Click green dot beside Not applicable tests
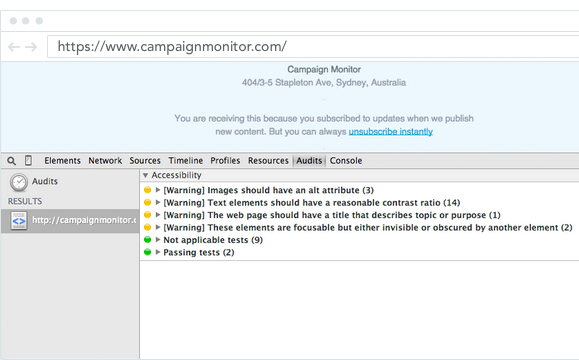 pyautogui.click(x=147, y=240)
